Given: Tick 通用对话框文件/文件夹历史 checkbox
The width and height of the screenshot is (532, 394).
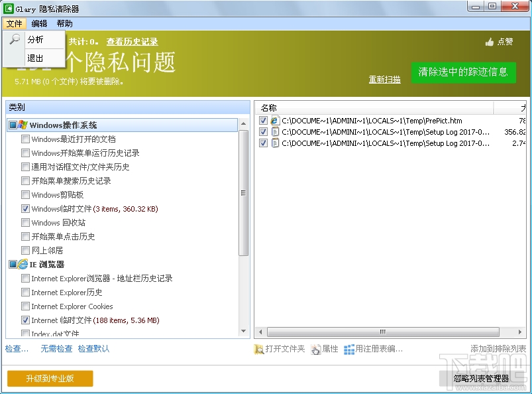Looking at the screenshot, I should [25, 166].
